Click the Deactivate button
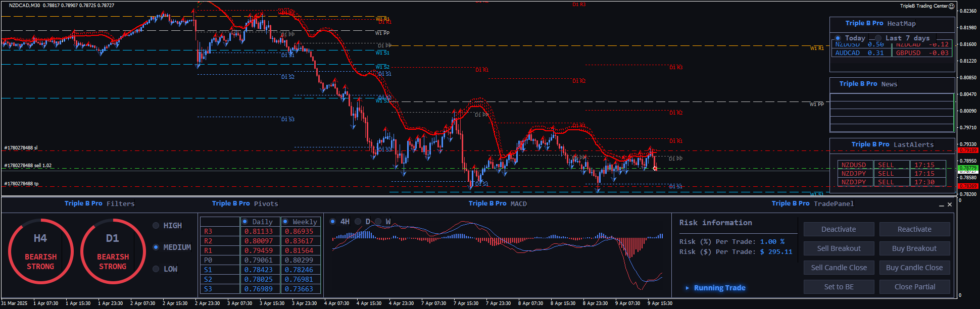The height and width of the screenshot is (309, 980). [839, 229]
